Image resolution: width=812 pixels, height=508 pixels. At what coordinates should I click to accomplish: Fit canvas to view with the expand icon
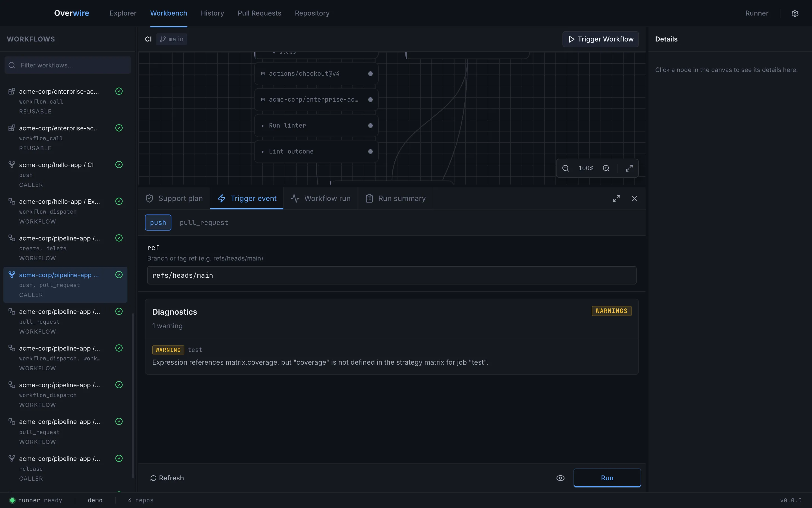(629, 168)
